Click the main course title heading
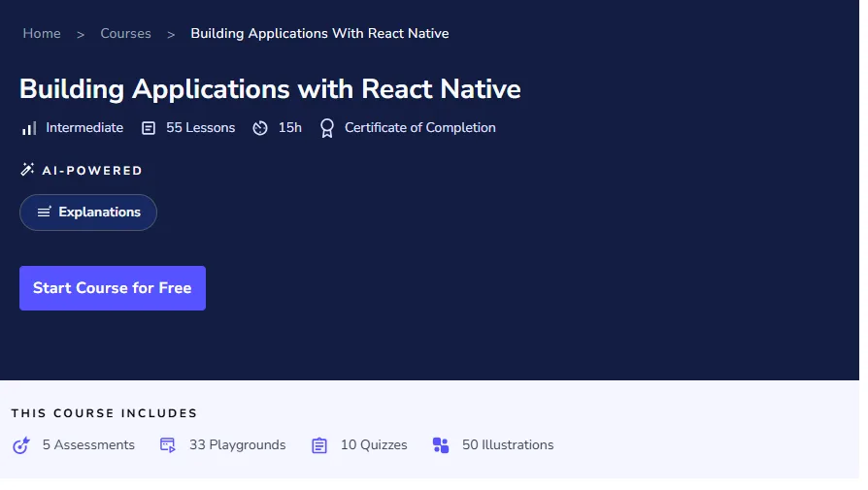This screenshot has width=868, height=490. pos(270,89)
